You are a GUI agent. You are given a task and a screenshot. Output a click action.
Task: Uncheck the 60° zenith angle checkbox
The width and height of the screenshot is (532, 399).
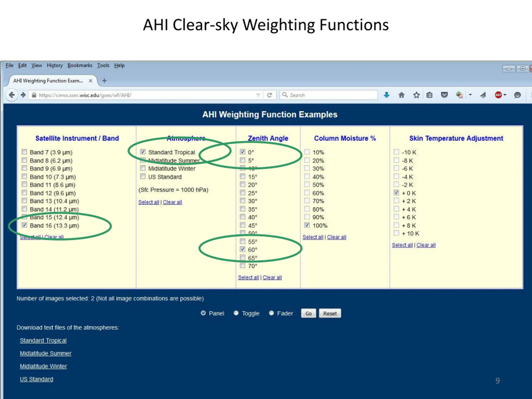coord(243,249)
